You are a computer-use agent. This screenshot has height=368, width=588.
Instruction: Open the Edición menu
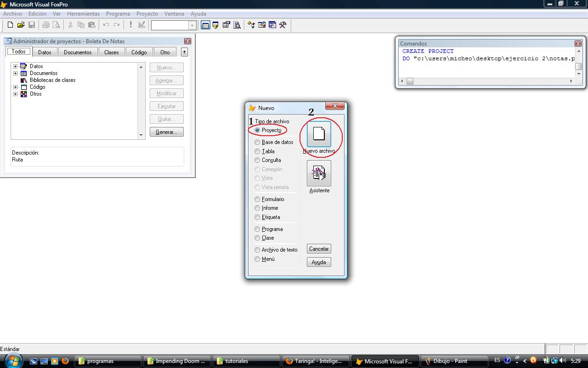(x=37, y=14)
